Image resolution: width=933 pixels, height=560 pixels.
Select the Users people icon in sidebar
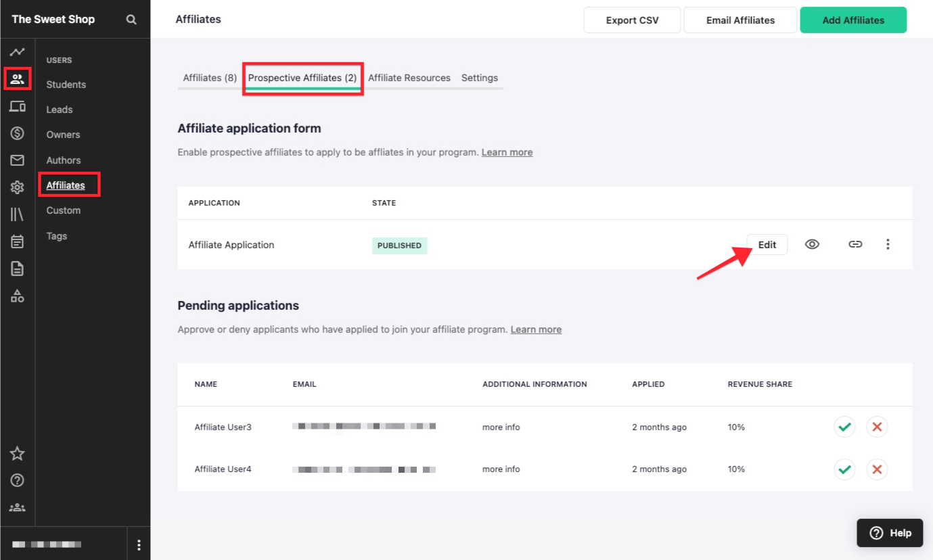click(18, 78)
